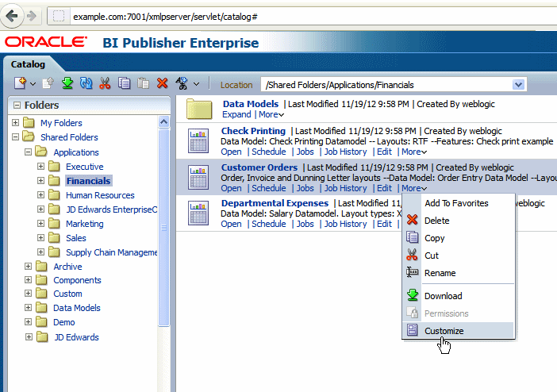557x392 pixels.
Task: Click the Upload resource toolbar icon
Action: coord(48,83)
